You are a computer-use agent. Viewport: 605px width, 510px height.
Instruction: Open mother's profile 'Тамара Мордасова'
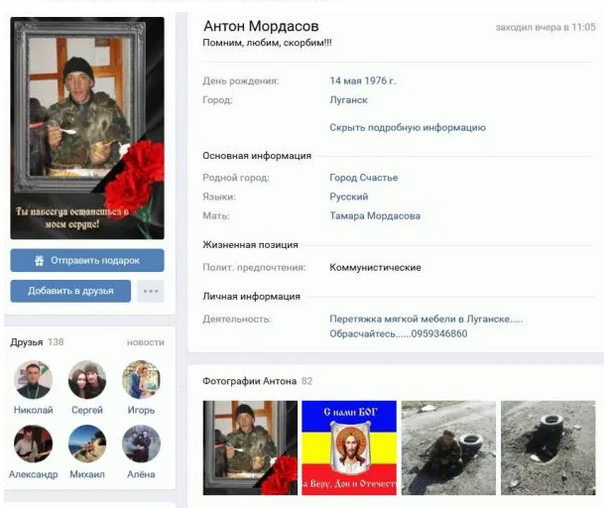coord(375,216)
